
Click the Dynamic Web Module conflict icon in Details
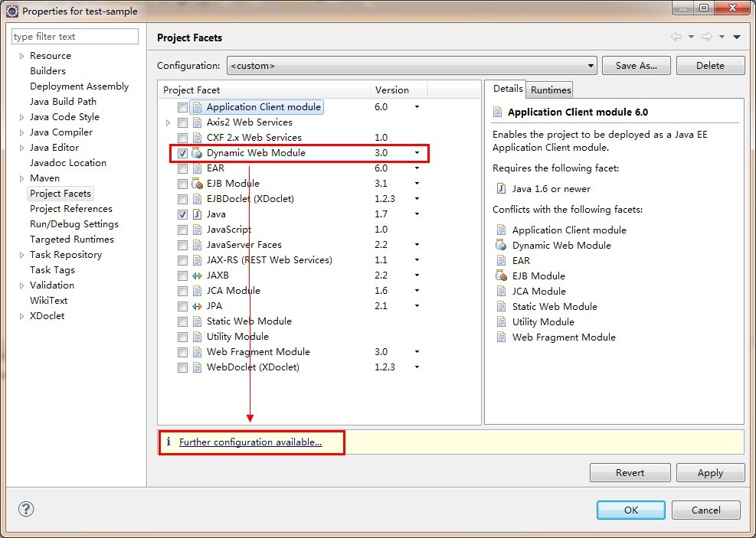point(502,245)
